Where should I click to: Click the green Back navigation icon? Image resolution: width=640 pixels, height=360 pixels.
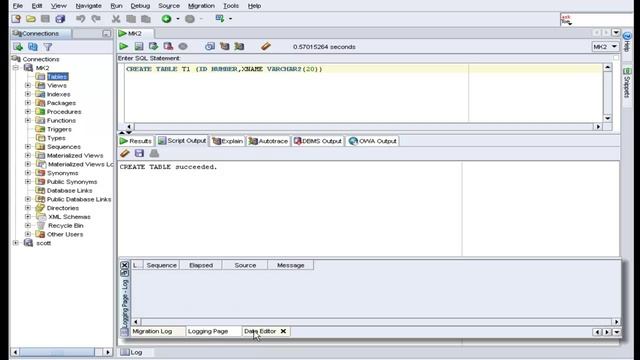coord(166,19)
